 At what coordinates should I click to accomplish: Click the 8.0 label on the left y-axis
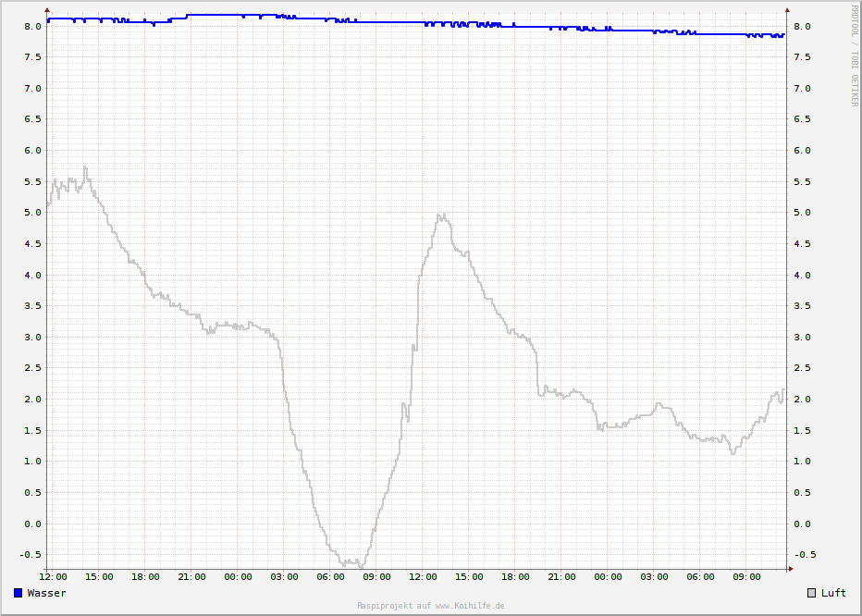33,26
